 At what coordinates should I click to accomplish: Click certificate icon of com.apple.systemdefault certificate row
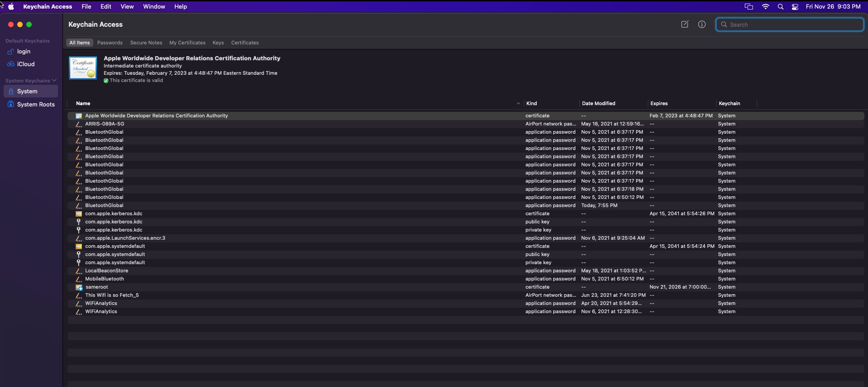[79, 247]
